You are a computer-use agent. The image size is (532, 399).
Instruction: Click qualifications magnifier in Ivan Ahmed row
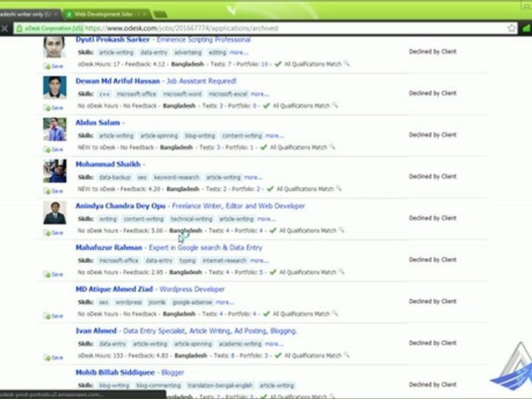coord(346,355)
